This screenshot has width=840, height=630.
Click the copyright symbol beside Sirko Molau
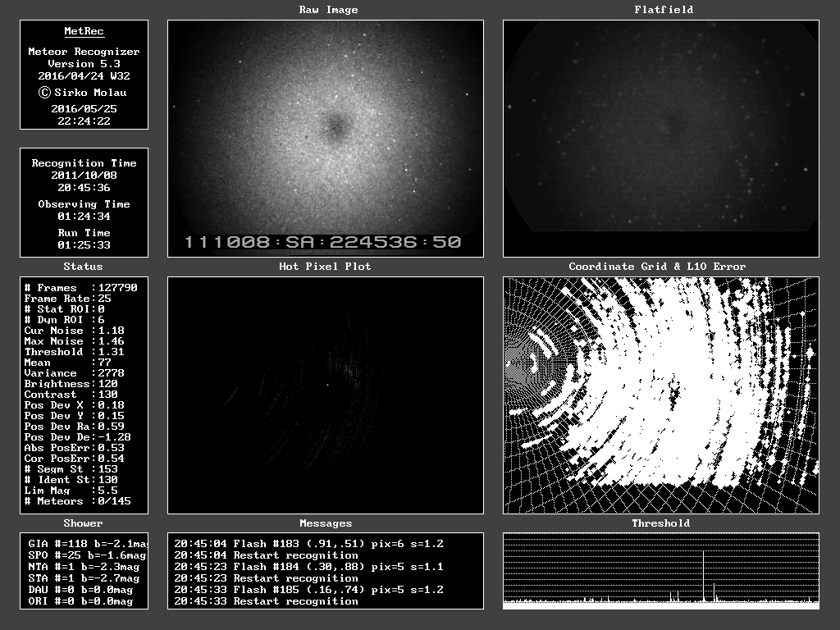(x=45, y=93)
